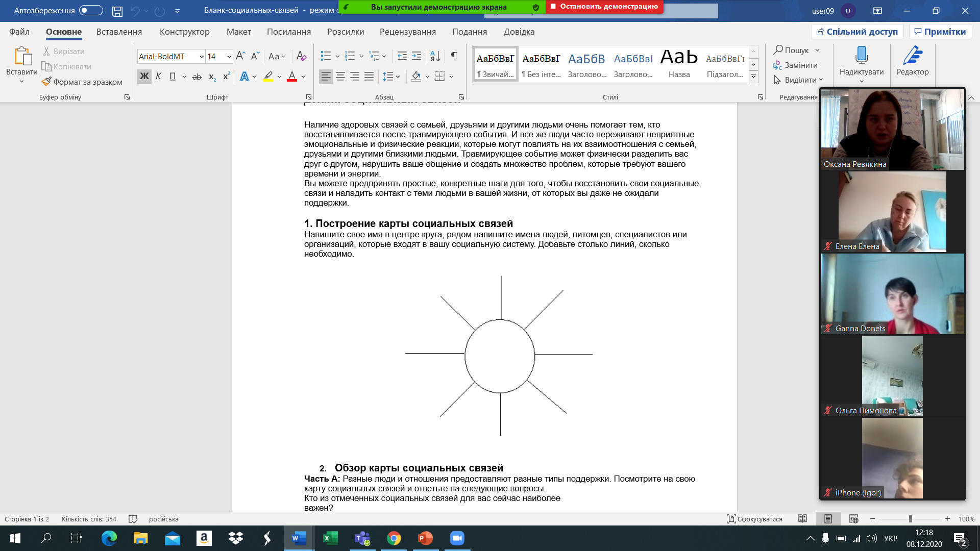Open the Select (Виділити) dropdown
This screenshot has height=551, width=980.
[798, 80]
